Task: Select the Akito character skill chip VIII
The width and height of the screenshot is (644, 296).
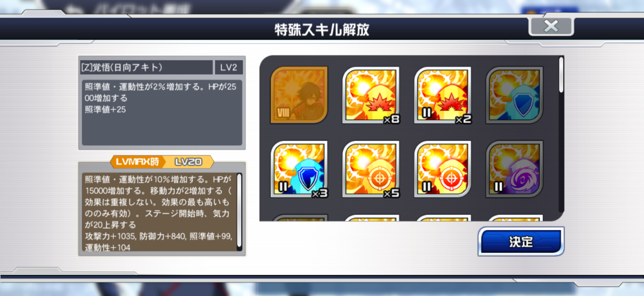Action: [x=299, y=95]
